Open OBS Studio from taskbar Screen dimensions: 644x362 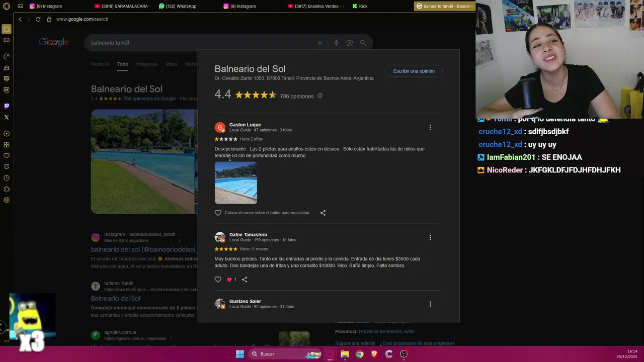click(x=404, y=354)
